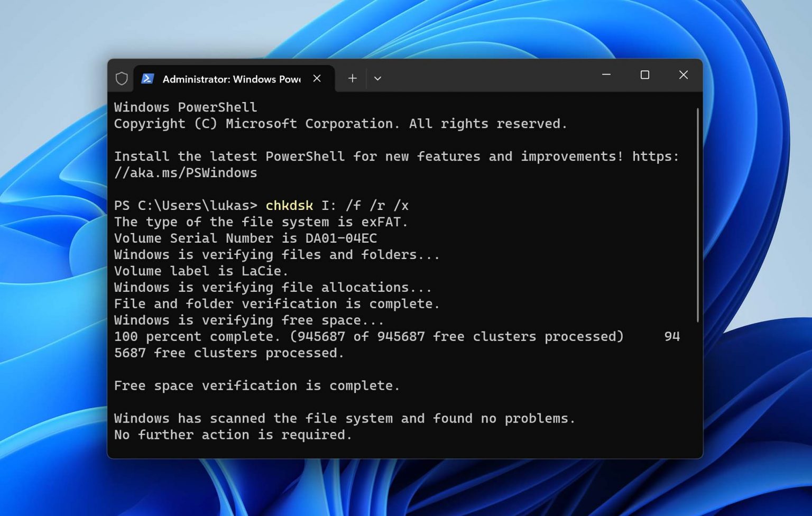This screenshot has height=516, width=812.
Task: Click the plus icon to open new tab
Action: (x=352, y=78)
